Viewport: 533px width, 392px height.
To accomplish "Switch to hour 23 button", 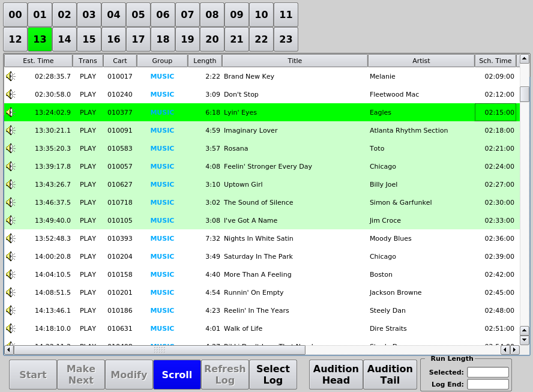I will [x=286, y=39].
